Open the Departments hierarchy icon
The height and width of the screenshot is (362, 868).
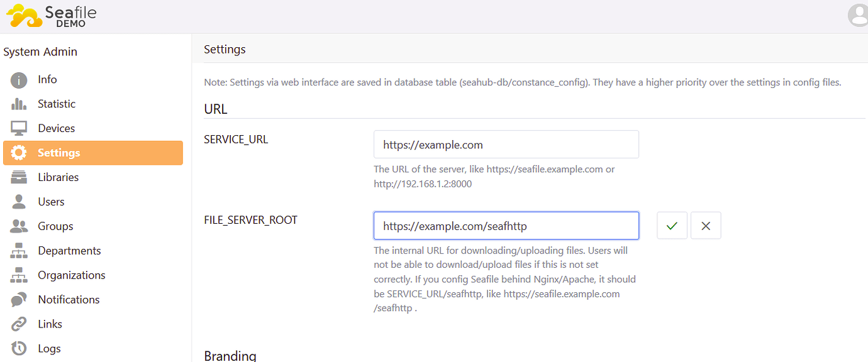(17, 250)
